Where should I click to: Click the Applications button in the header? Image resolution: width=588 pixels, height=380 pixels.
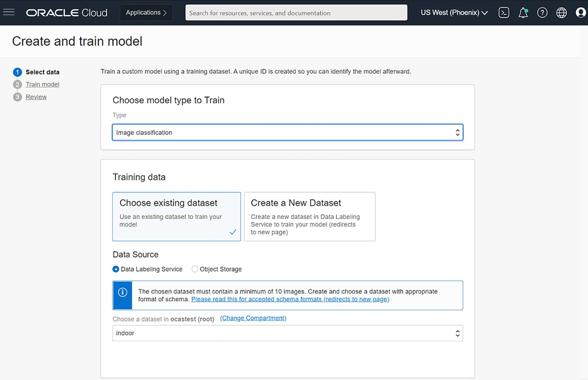click(146, 13)
